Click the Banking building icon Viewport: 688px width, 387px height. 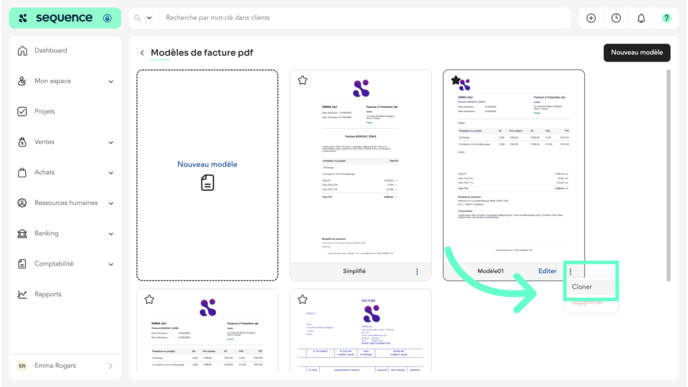22,233
